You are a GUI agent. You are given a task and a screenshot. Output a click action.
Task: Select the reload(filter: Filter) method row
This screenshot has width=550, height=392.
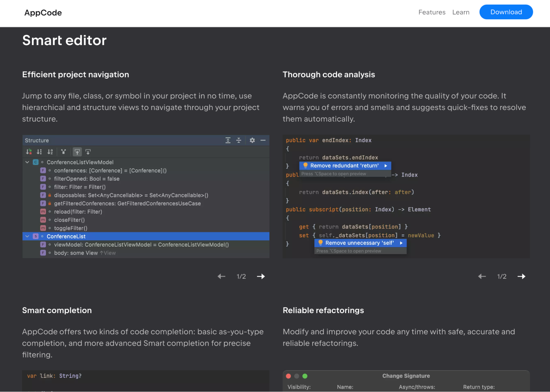click(146, 212)
